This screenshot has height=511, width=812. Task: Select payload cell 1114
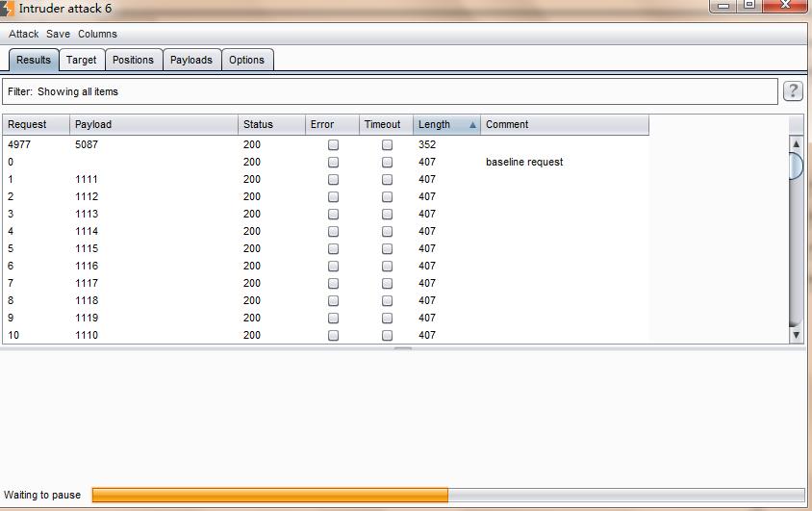[87, 231]
